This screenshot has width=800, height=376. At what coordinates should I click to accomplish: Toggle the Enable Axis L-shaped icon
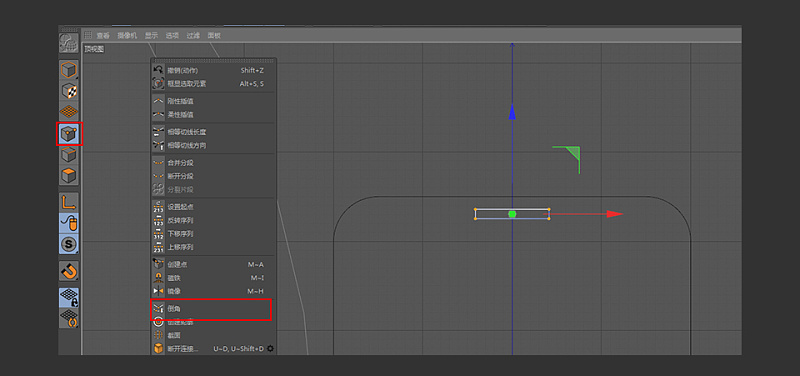pyautogui.click(x=68, y=203)
